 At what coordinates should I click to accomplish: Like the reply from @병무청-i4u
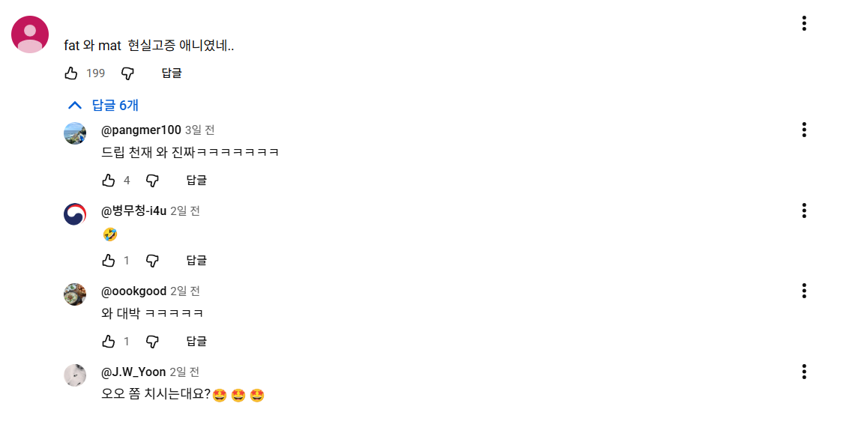click(109, 261)
